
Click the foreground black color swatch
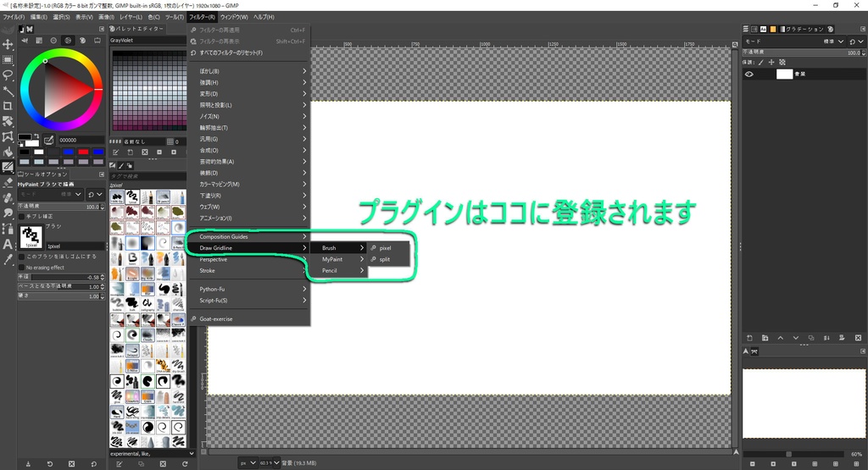click(25, 137)
